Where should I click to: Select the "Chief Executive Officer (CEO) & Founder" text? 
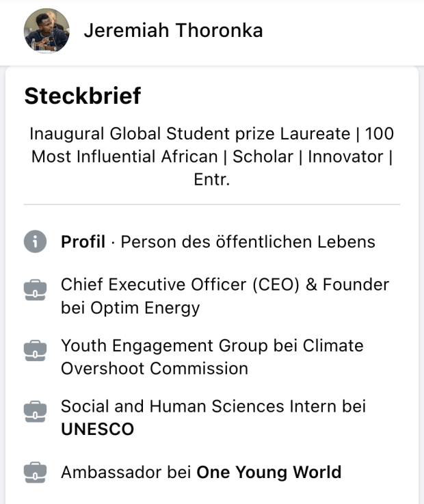point(224,284)
